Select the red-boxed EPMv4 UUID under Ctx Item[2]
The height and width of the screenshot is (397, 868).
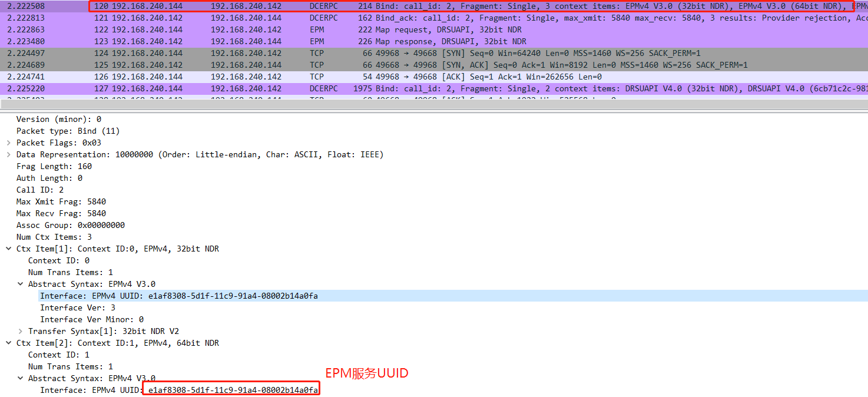233,390
